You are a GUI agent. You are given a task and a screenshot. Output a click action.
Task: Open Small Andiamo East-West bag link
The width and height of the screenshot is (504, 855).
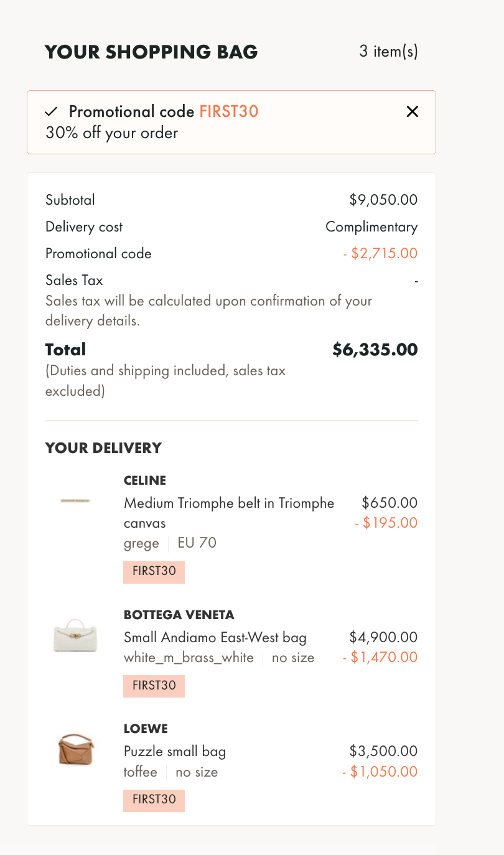[x=215, y=637]
